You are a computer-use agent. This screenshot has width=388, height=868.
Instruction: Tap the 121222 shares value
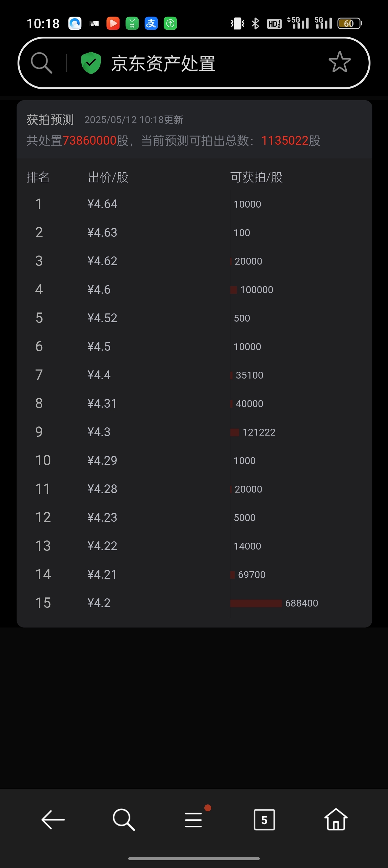(259, 432)
